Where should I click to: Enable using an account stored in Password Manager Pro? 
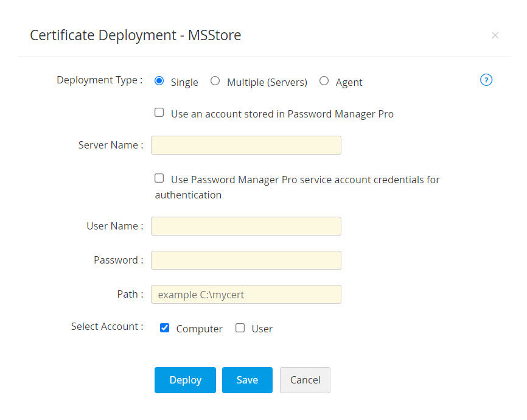pos(159,113)
